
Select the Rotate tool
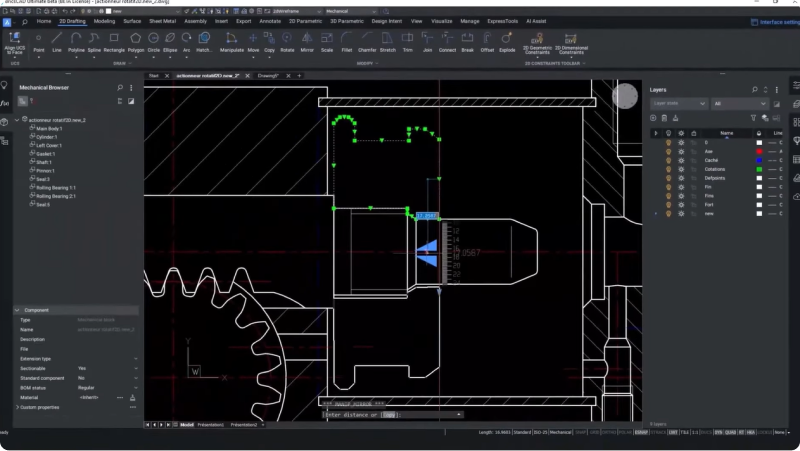click(x=287, y=42)
